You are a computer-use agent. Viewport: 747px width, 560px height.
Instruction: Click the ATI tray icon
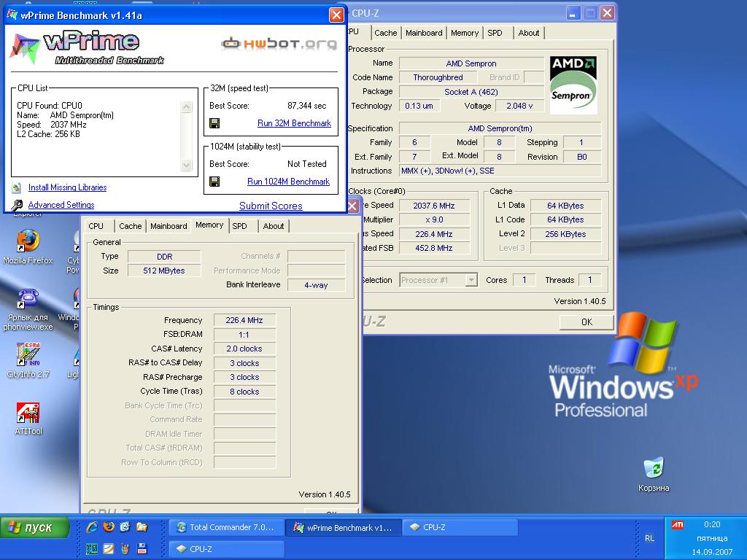point(677,525)
